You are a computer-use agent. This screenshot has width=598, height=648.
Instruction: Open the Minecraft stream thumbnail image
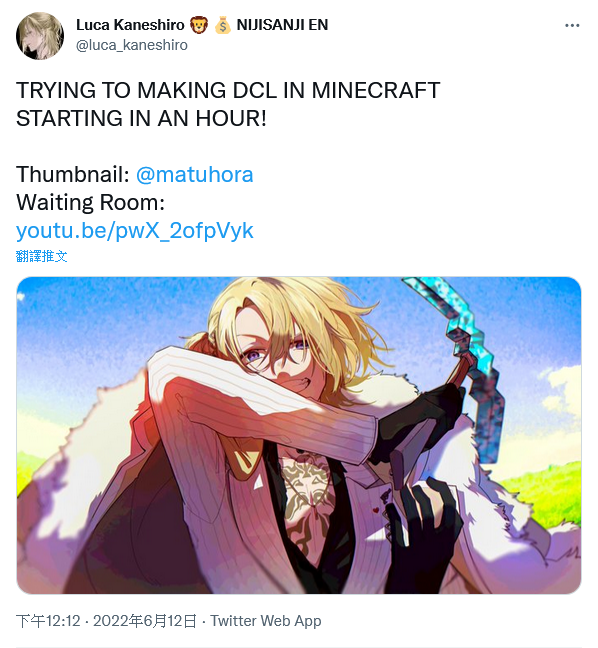coord(299,435)
